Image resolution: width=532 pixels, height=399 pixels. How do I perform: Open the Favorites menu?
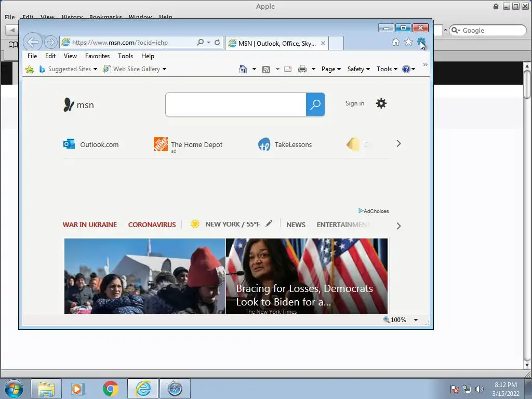pyautogui.click(x=97, y=56)
